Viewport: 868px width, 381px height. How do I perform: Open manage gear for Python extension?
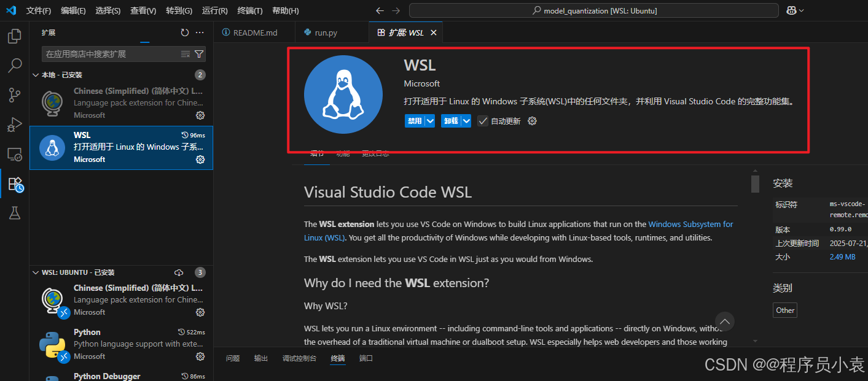coord(200,356)
